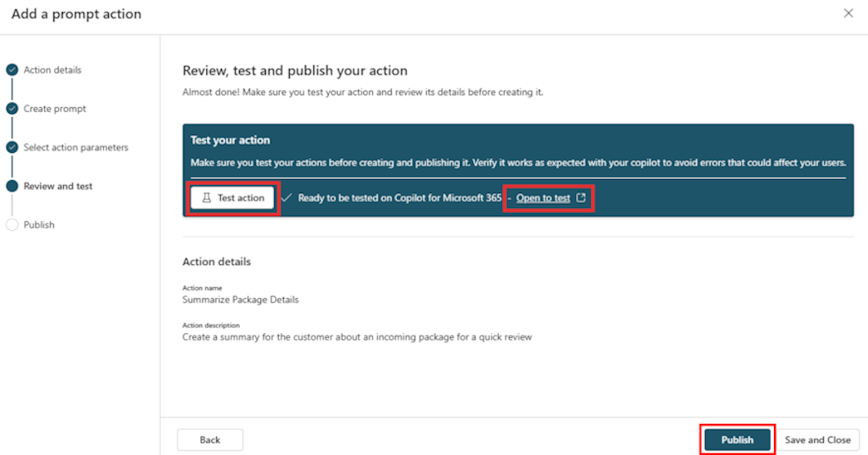Image resolution: width=868 pixels, height=455 pixels.
Task: Follow the Open to test link
Action: click(543, 198)
